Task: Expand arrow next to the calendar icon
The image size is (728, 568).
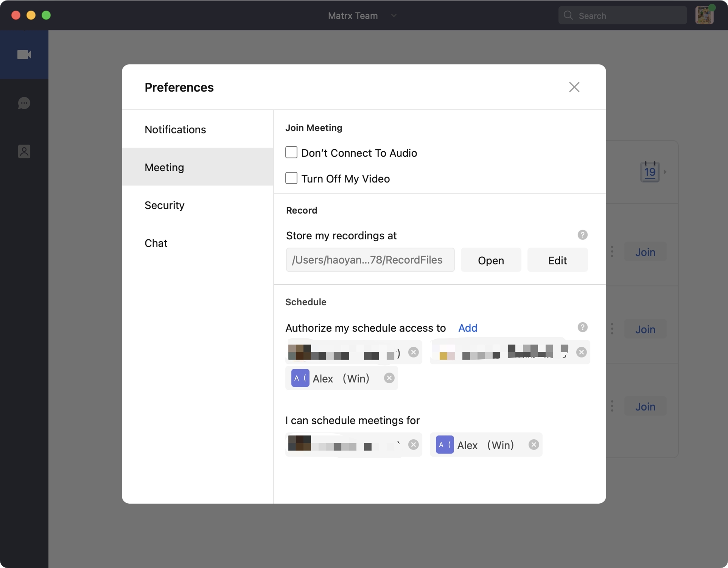Action: coord(665,172)
